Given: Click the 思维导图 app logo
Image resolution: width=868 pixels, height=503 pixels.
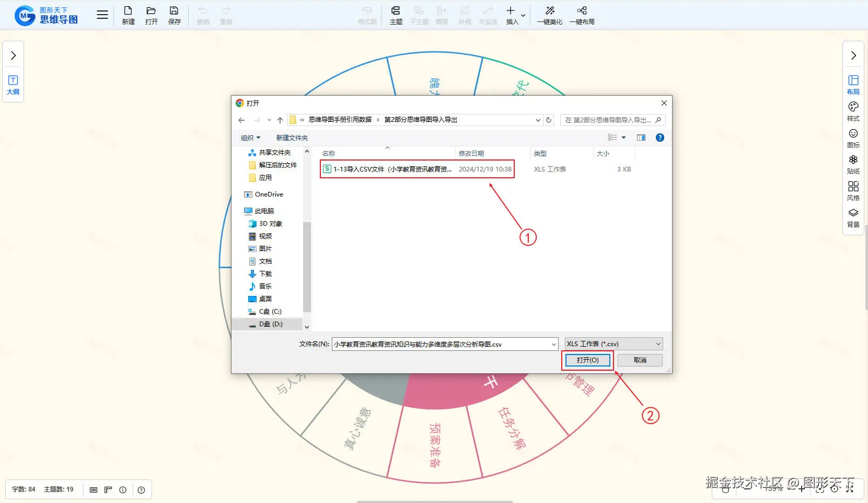Looking at the screenshot, I should click(47, 16).
